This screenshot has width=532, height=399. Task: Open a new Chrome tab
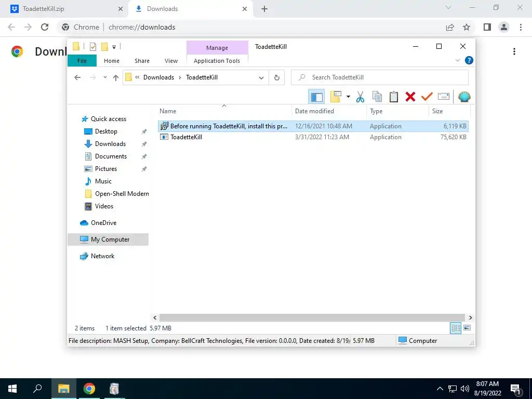pyautogui.click(x=264, y=9)
